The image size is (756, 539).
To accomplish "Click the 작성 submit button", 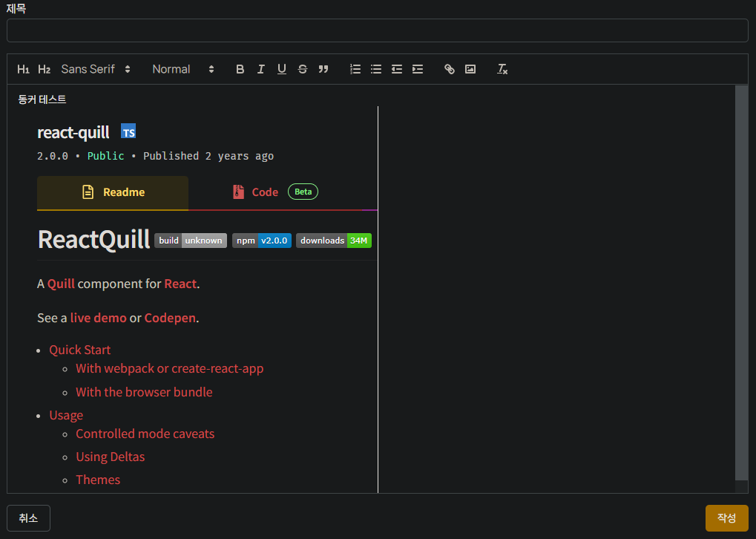I will 726,518.
